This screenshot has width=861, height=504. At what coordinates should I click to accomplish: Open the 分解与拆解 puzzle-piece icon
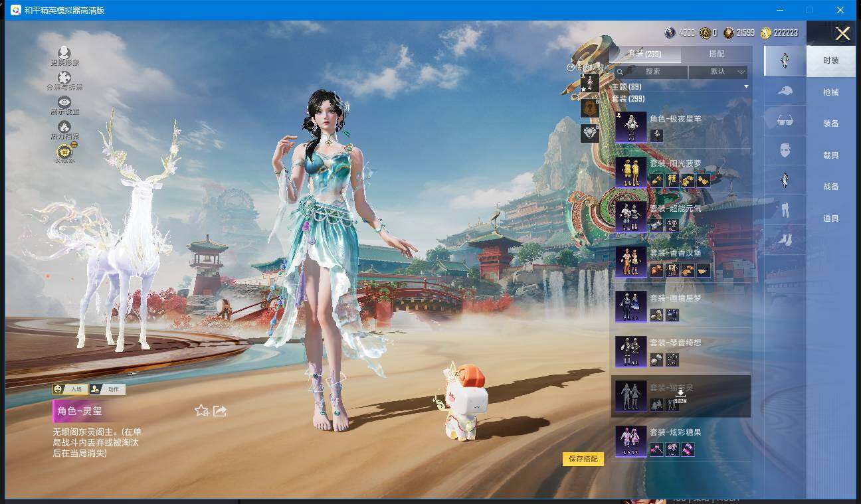tap(64, 78)
